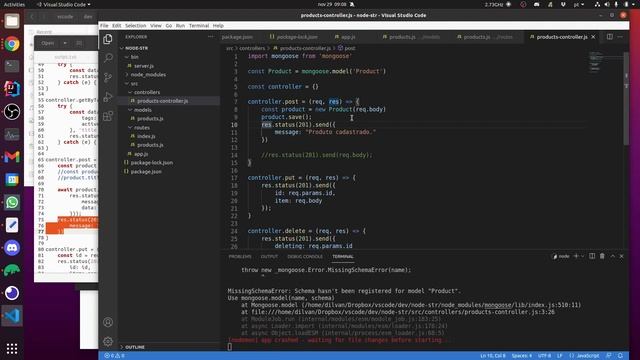Open Discord from the dock
Image resolution: width=640 pixels, height=360 pixels.
[x=12, y=248]
